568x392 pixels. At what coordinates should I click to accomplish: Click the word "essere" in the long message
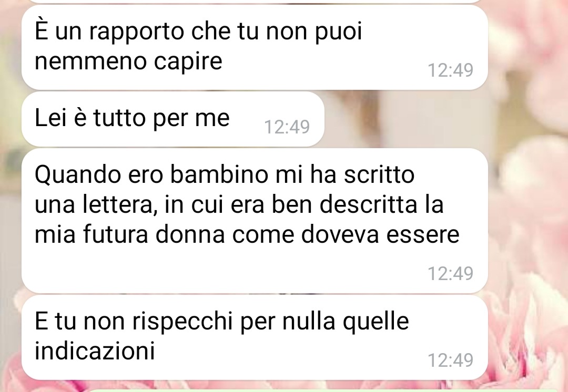[423, 234]
